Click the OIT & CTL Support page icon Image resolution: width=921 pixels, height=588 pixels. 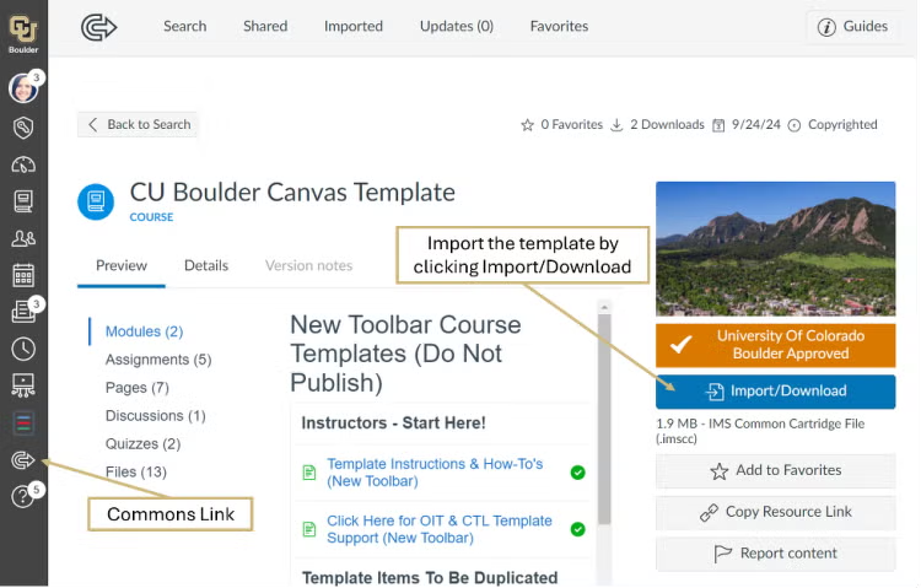pyautogui.click(x=309, y=529)
